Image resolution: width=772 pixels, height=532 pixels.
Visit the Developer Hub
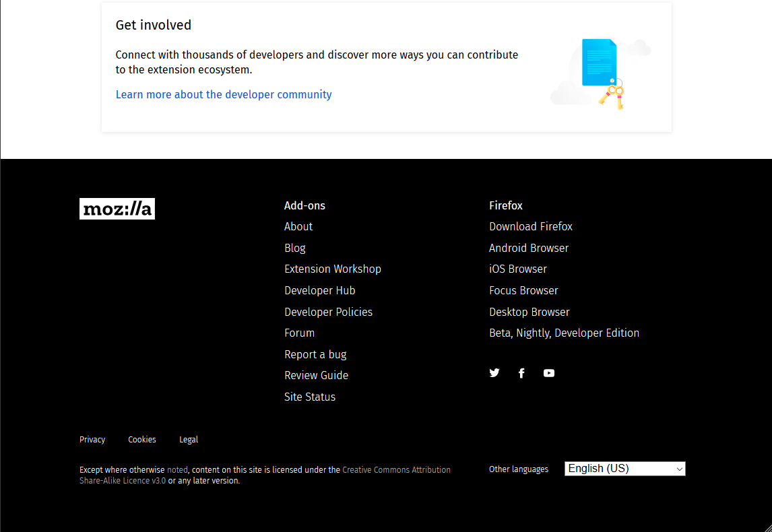point(319,290)
